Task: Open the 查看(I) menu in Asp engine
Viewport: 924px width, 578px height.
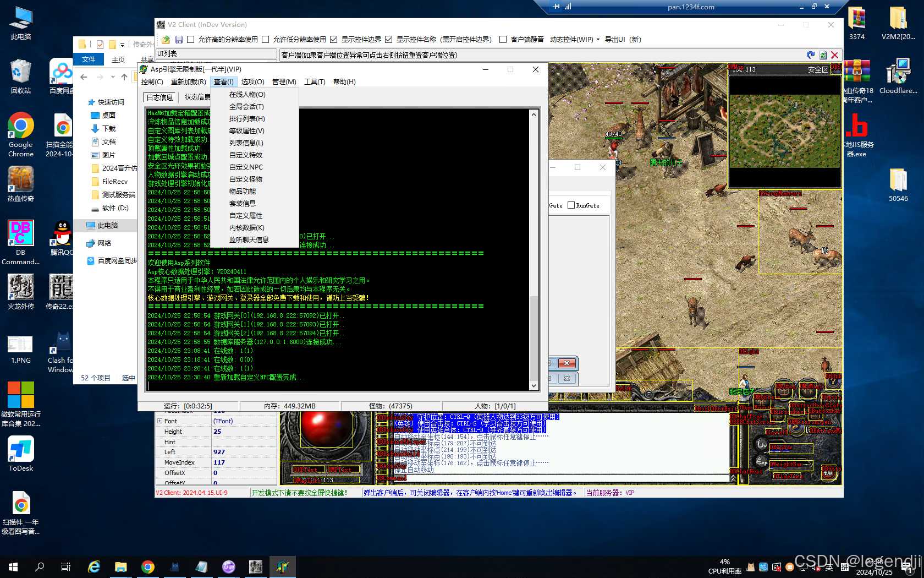Action: [x=223, y=82]
